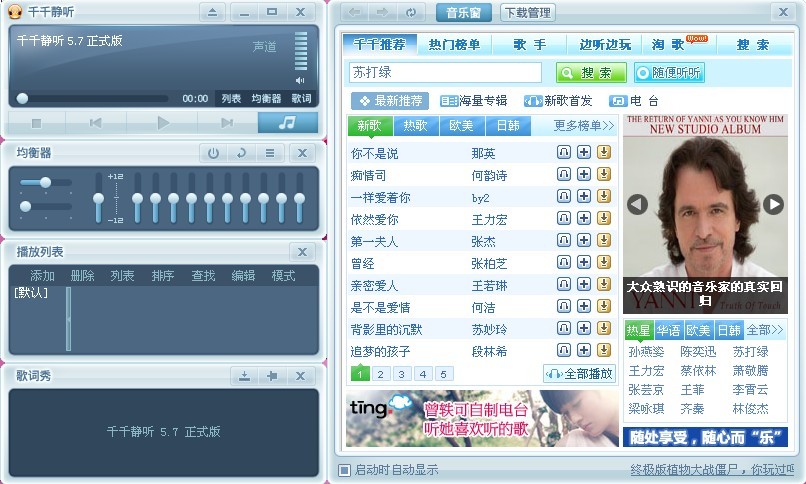This screenshot has width=806, height=484.
Task: Click the stop playback button
Action: point(37,123)
